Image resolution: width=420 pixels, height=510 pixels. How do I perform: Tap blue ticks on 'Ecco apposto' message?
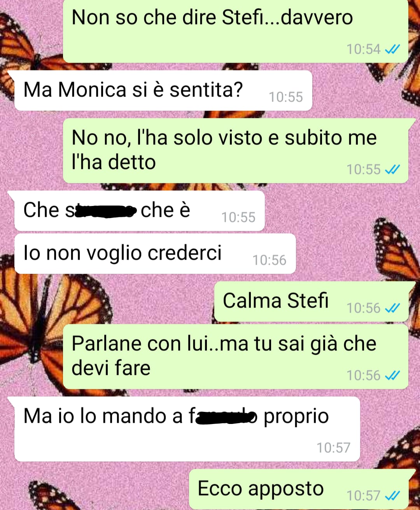(392, 496)
